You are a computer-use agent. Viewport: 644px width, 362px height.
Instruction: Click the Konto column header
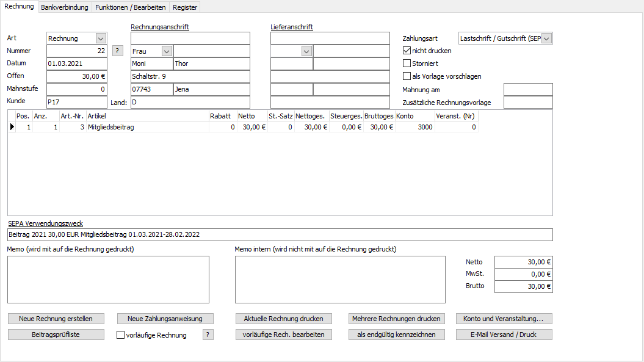(x=415, y=116)
